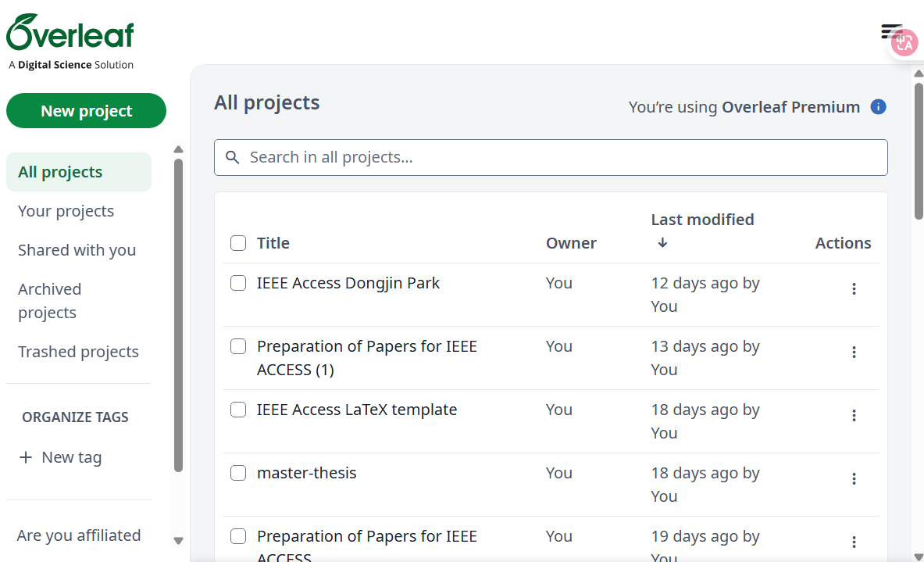Toggle Last modified sort arrow
The image size is (924, 562).
662,243
